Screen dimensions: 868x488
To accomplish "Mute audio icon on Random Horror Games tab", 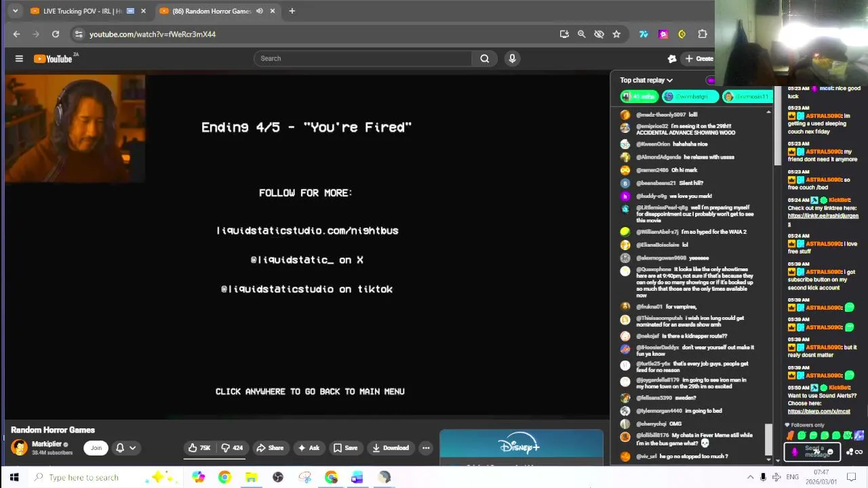I will coord(259,11).
